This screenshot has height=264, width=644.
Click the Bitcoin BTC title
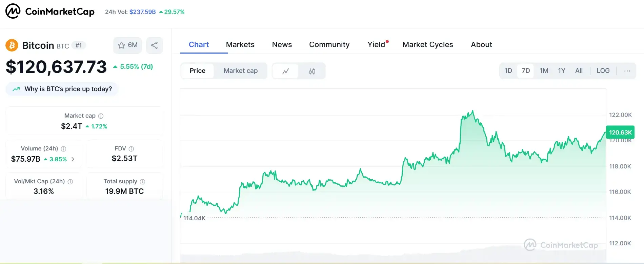(x=46, y=45)
